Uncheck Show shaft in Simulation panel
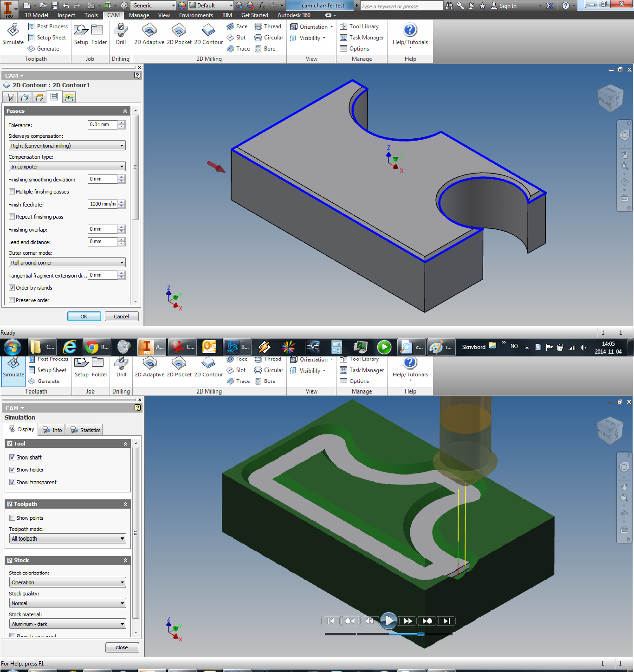 13,457
